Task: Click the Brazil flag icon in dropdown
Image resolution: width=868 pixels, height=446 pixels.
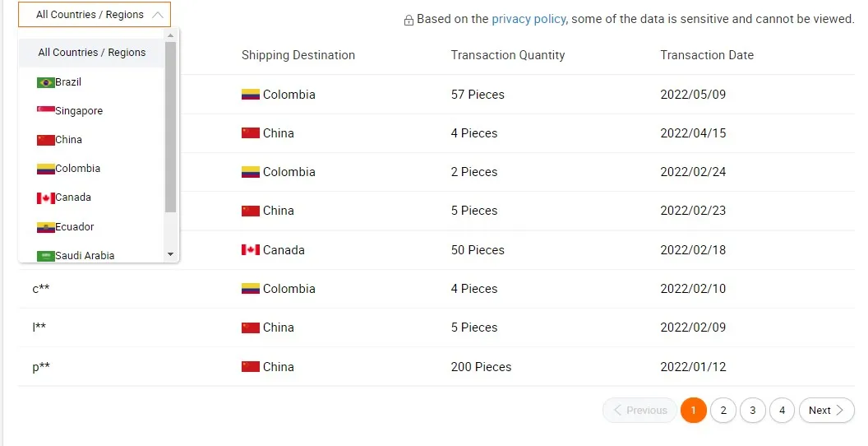Action: pos(46,82)
